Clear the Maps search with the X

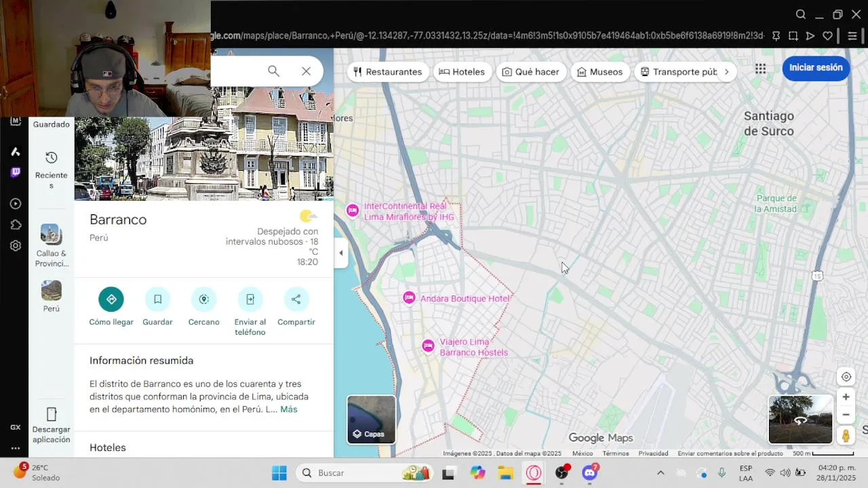306,71
